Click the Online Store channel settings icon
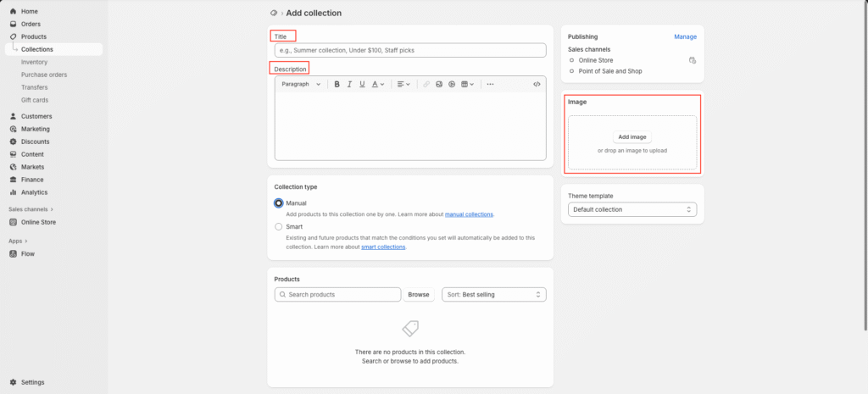This screenshot has width=868, height=394. point(692,60)
